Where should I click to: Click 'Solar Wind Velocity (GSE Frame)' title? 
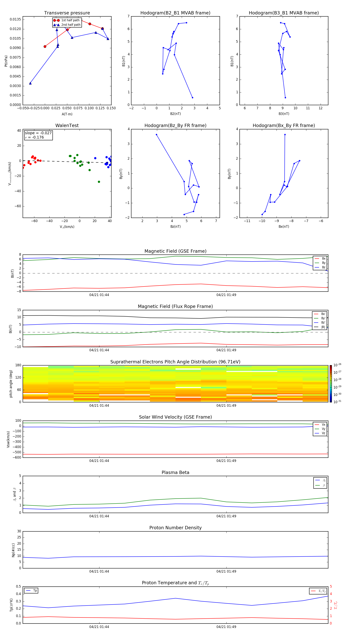(175, 417)
